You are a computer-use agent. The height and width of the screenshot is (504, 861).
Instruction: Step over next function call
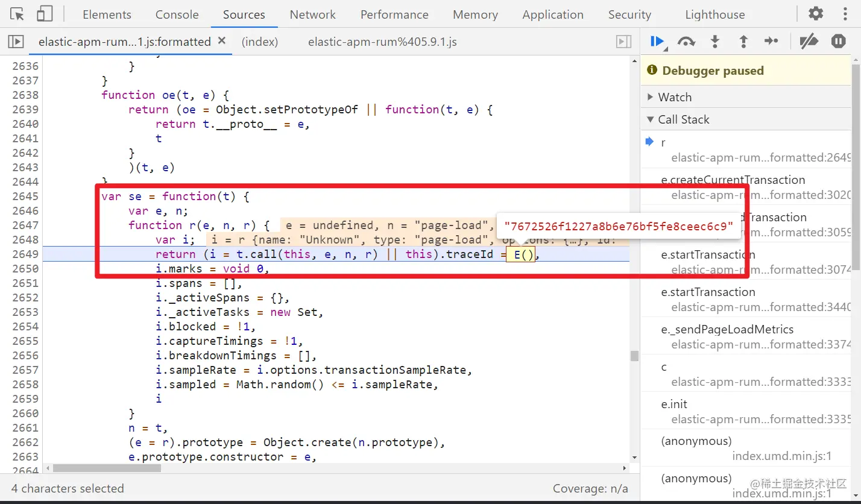[686, 42]
